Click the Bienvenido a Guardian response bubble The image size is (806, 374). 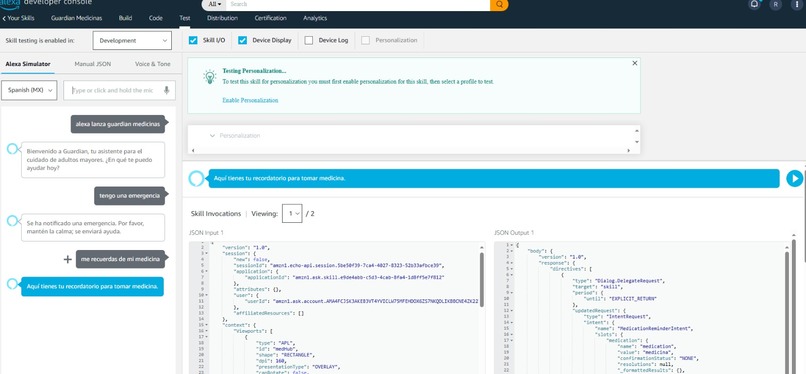point(93,160)
